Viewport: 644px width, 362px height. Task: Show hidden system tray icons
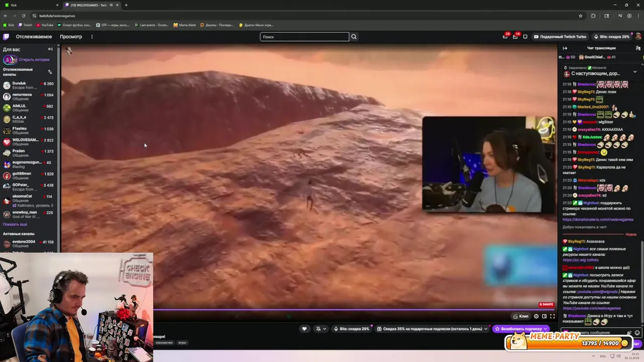click(594, 356)
